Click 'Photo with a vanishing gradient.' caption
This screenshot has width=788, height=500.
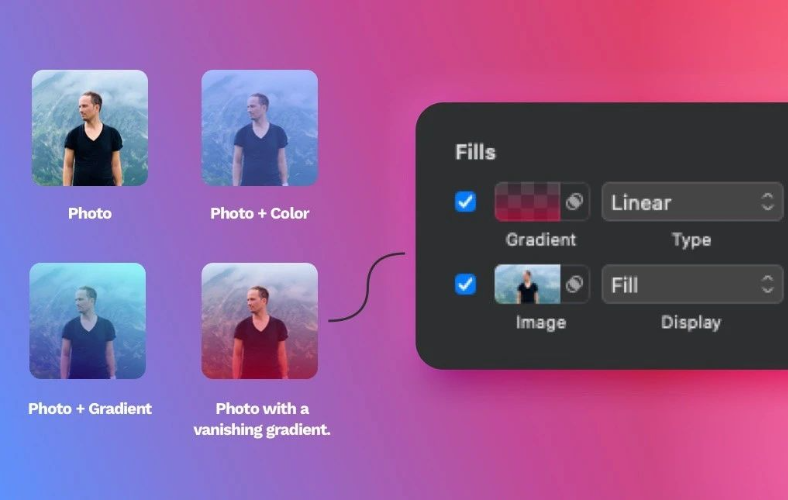262,419
